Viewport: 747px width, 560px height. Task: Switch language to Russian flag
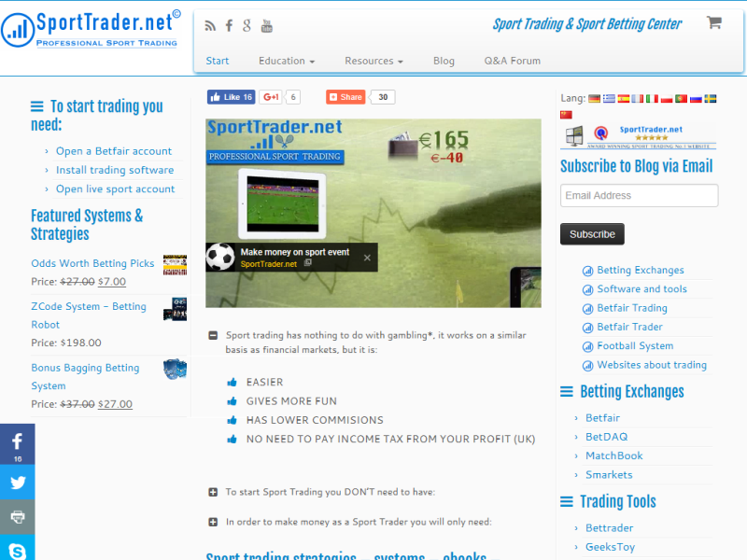696,99
